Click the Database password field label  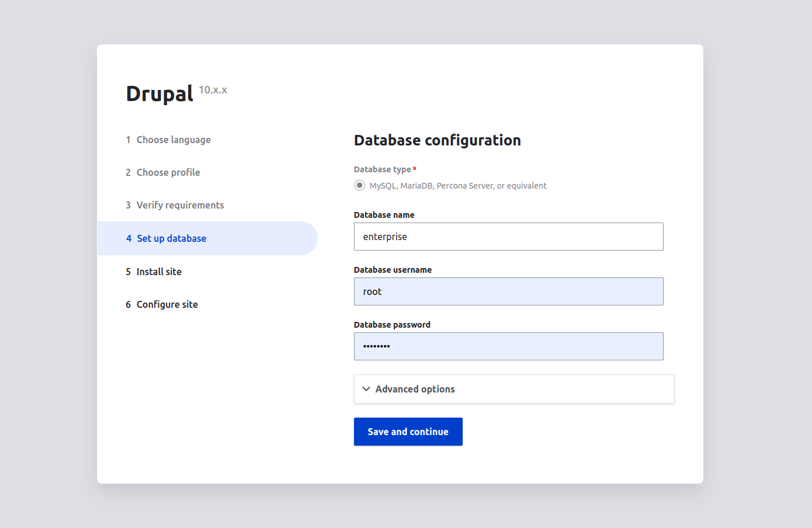coord(392,325)
